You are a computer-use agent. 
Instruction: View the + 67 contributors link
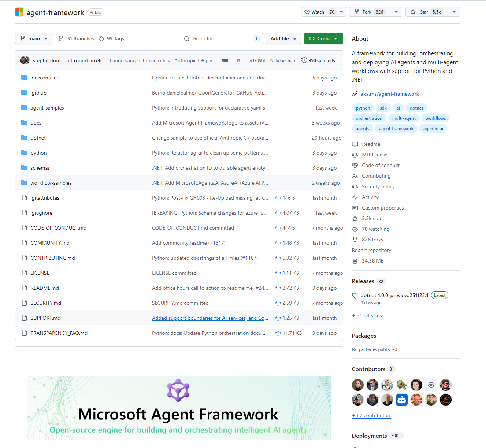pyautogui.click(x=371, y=415)
